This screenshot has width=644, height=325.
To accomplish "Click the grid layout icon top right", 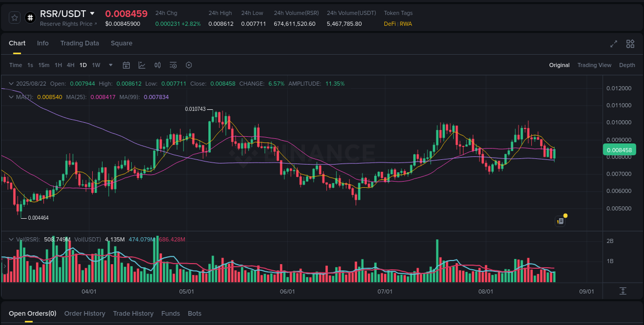I will [x=630, y=44].
